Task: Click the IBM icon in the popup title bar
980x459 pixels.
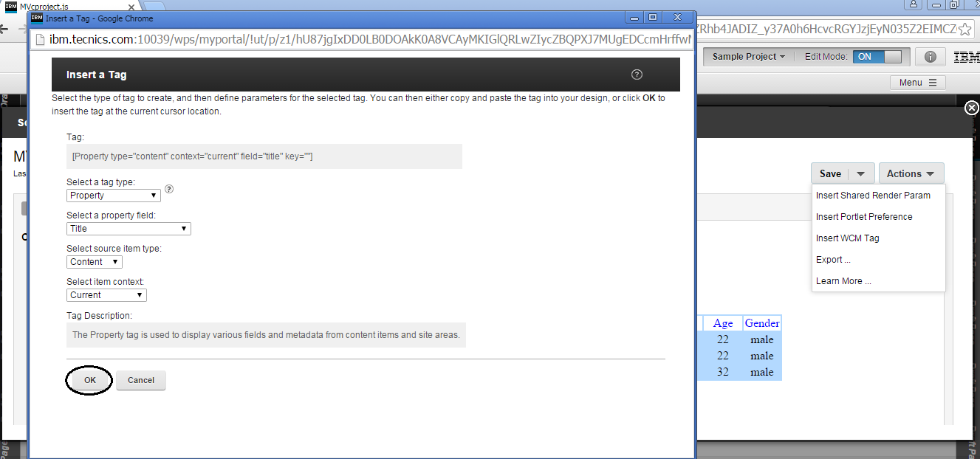Action: 37,18
